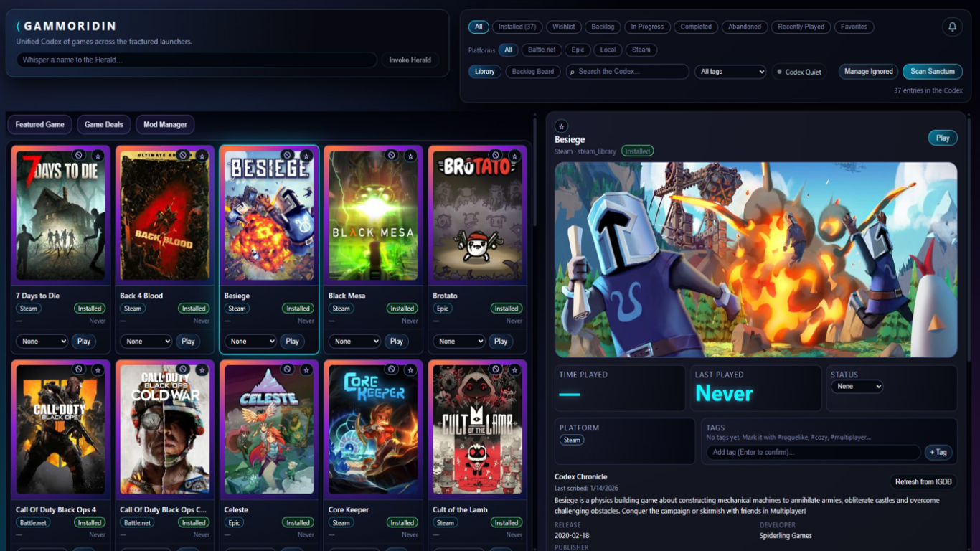Select Local platform filter
980x551 pixels.
(x=608, y=50)
